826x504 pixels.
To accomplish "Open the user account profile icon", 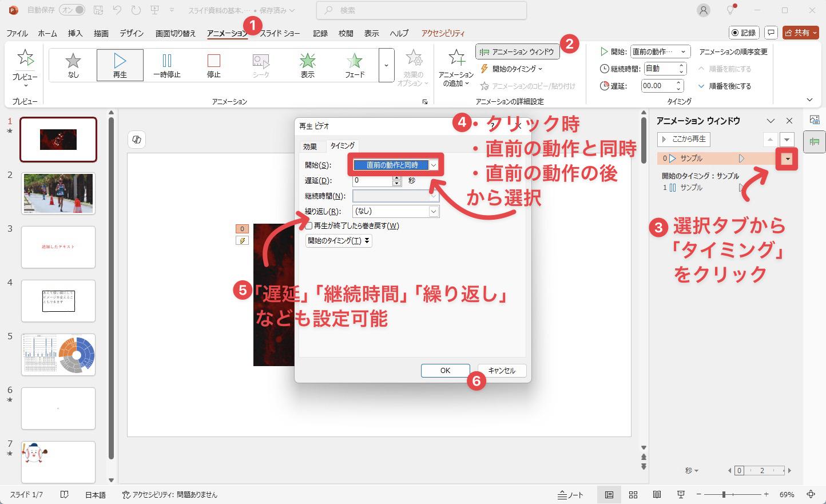I will (704, 10).
